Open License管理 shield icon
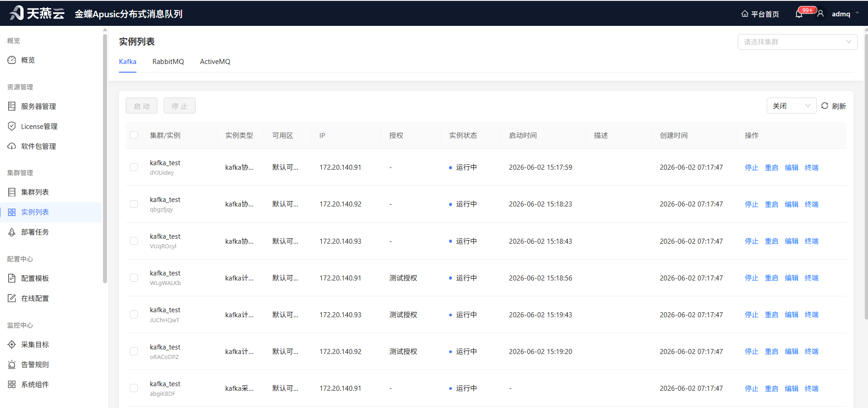Viewport: 868px width, 408px height. 12,126
